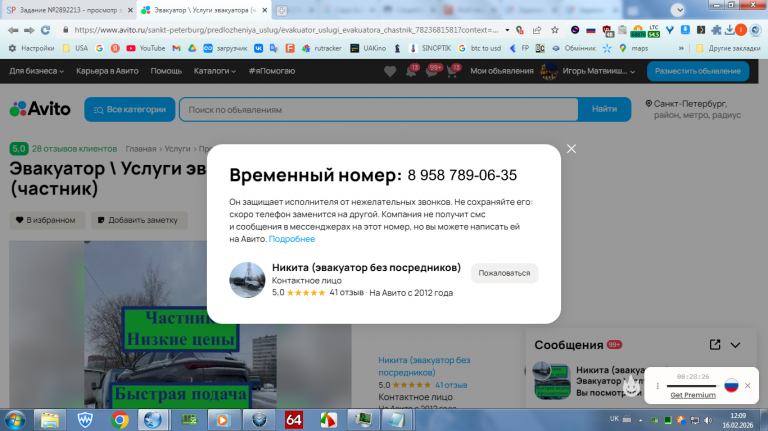Click Добавить заметку button
Screen dimensions: 768x431
click(139, 220)
